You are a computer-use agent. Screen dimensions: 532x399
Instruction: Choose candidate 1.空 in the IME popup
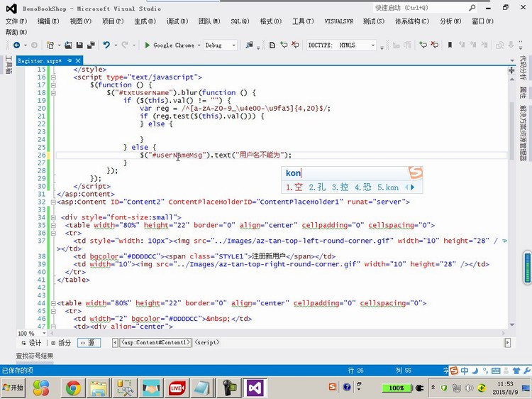tap(294, 187)
